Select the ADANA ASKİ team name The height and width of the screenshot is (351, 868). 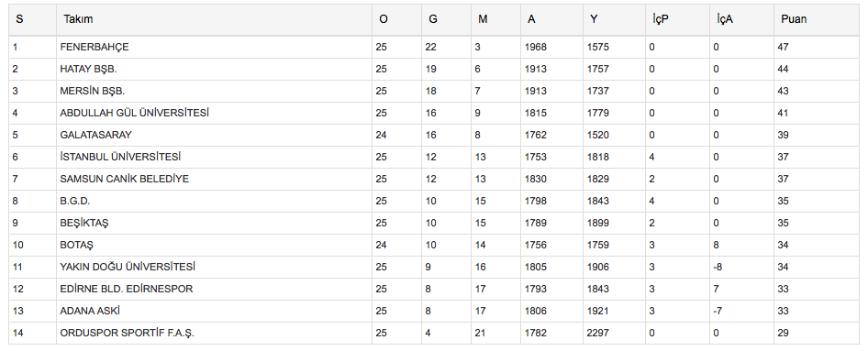pos(90,312)
